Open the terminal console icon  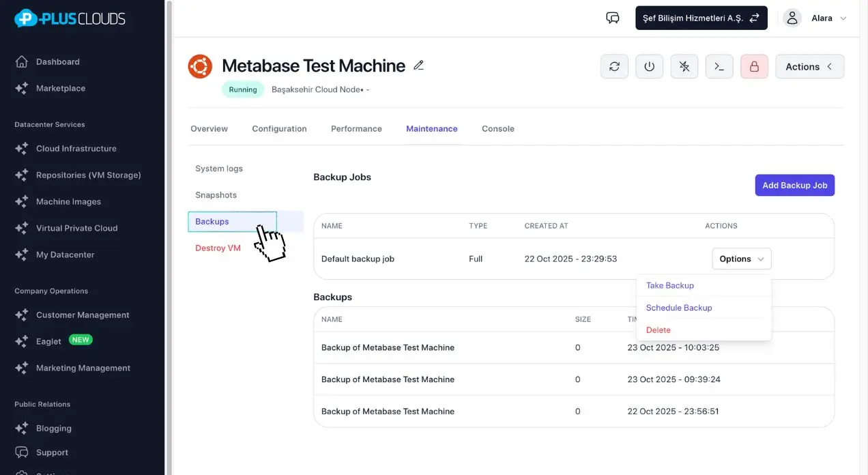point(719,66)
